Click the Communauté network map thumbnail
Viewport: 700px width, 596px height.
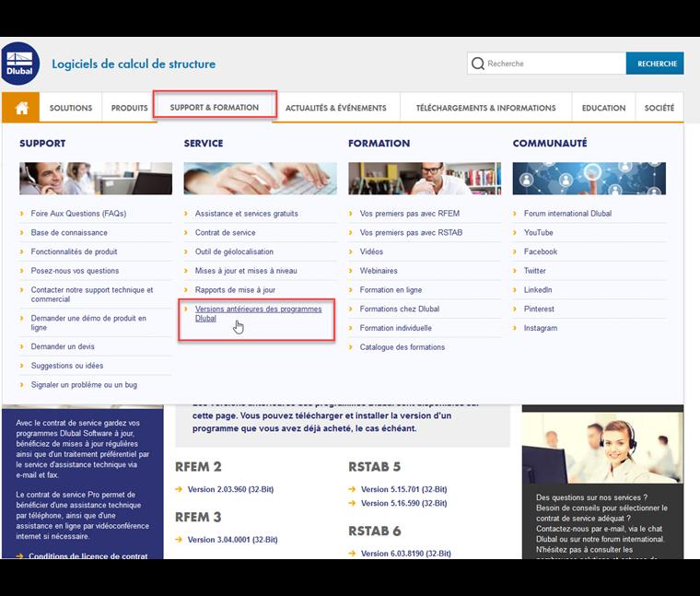pos(589,178)
